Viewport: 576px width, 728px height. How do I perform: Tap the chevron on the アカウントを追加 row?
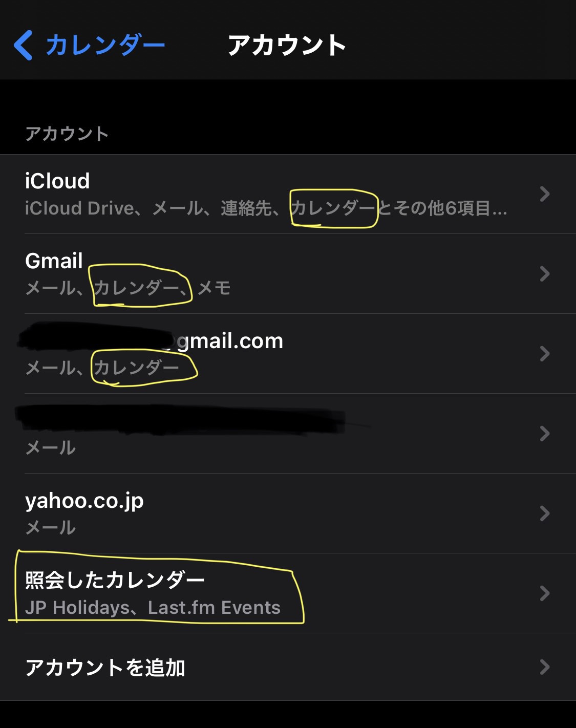[545, 667]
